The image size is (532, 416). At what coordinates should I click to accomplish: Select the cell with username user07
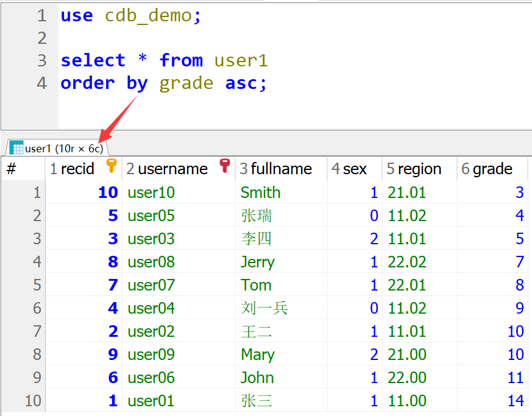tap(151, 285)
